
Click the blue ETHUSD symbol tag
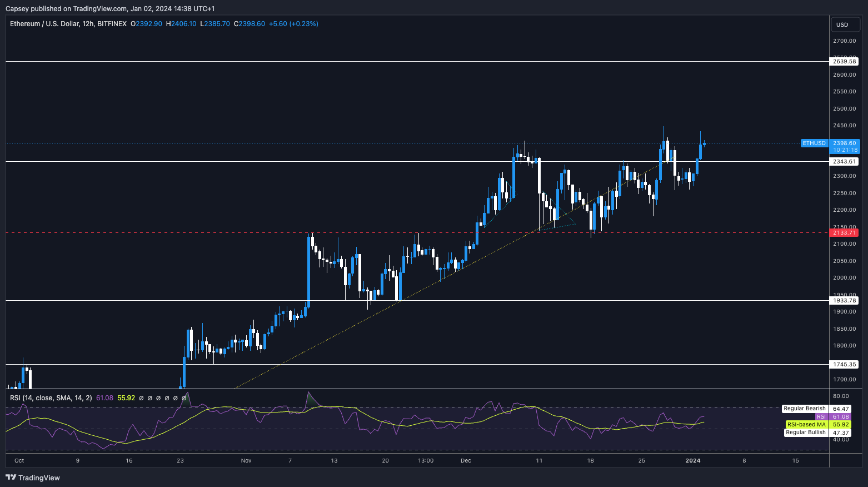[x=814, y=143]
